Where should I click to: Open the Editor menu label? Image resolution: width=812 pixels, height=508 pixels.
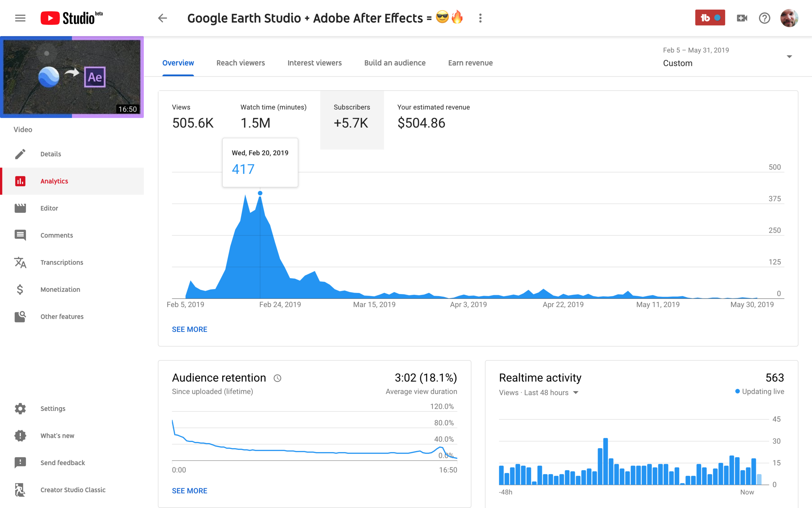[x=49, y=208]
